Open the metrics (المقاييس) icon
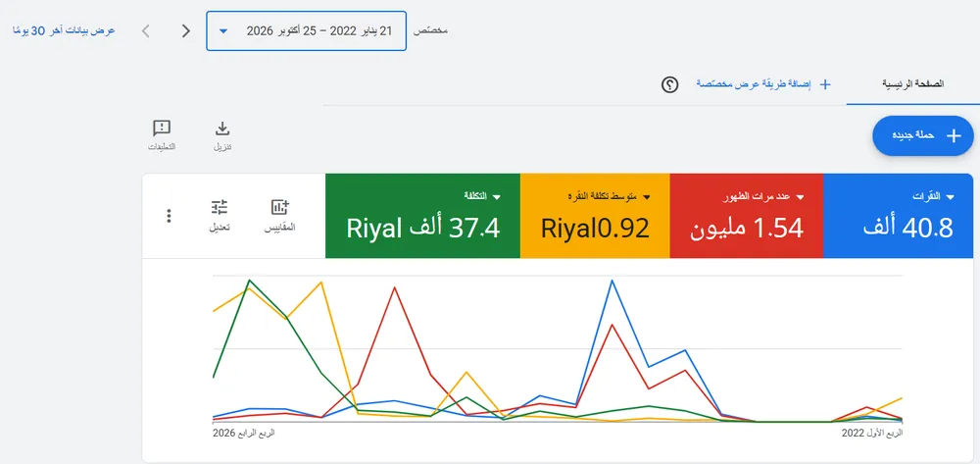Screen dimensions: 980x464 pyautogui.click(x=280, y=207)
